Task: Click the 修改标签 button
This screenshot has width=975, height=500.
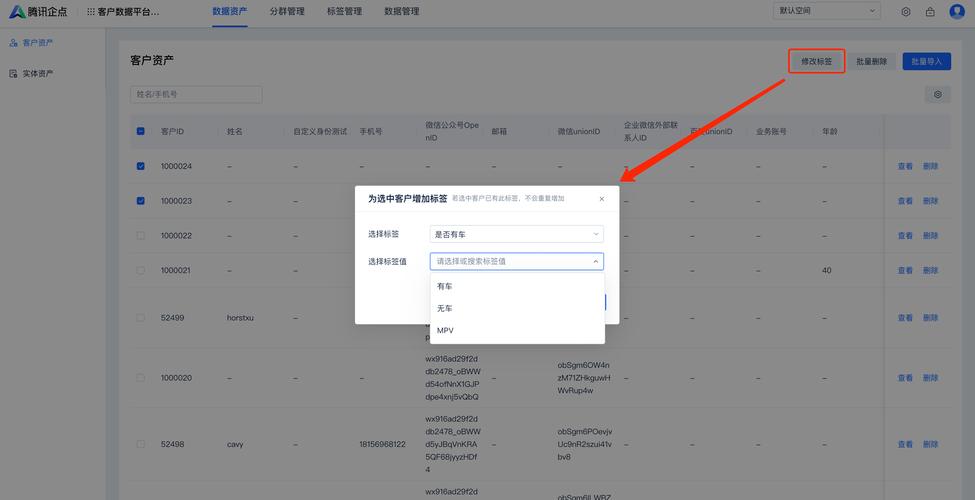Action: [x=816, y=61]
